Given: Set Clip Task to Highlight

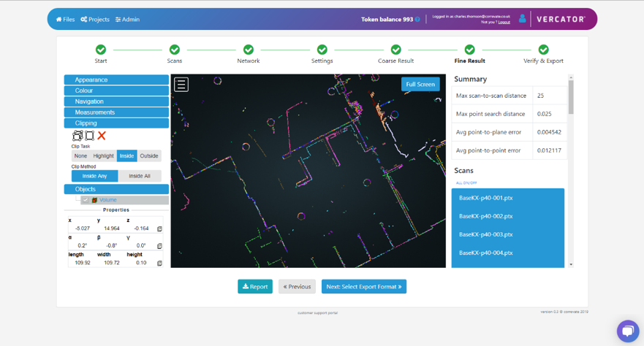Looking at the screenshot, I should click(103, 155).
